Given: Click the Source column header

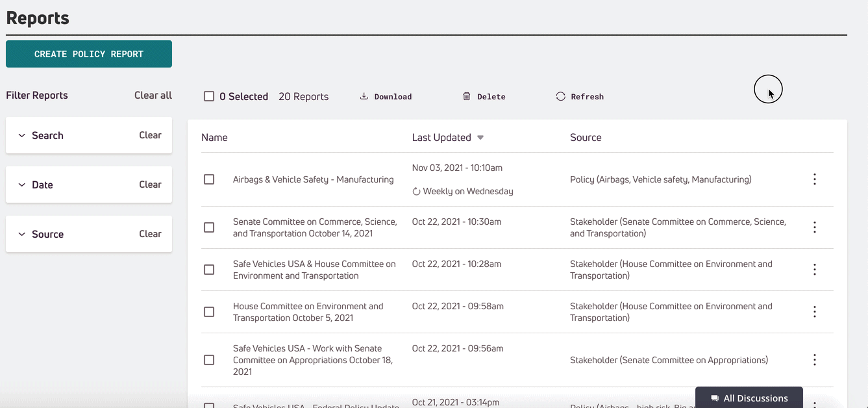Looking at the screenshot, I should tap(586, 138).
